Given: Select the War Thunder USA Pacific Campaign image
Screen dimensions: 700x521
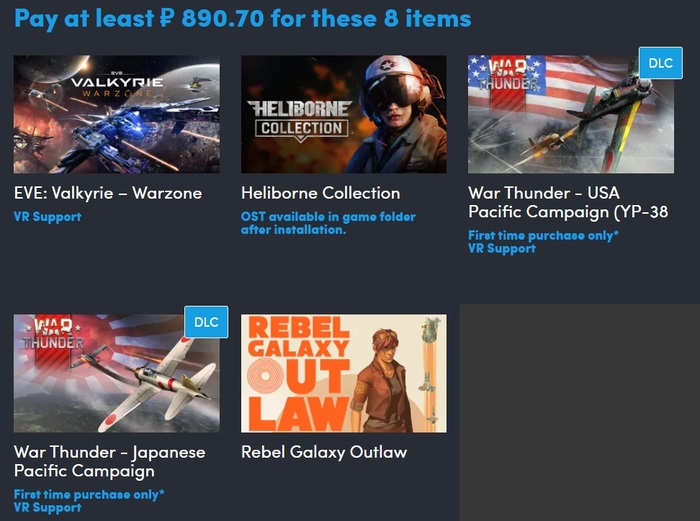Looking at the screenshot, I should click(571, 114).
